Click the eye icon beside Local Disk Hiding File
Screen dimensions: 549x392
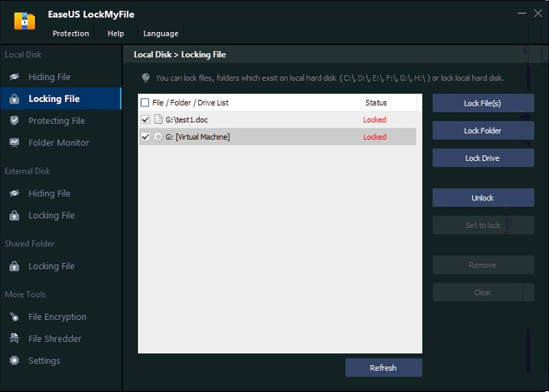coord(15,77)
